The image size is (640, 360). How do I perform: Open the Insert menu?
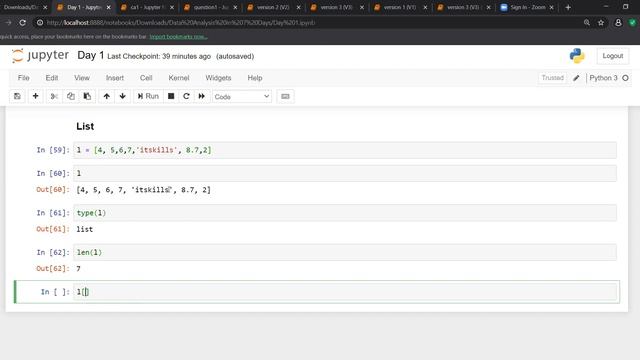[x=115, y=78]
